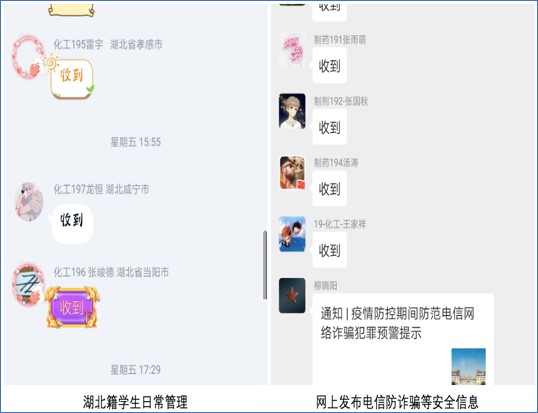The height and width of the screenshot is (413, 538).
Task: Open red star avatar of 柳晓阳
Action: point(292,295)
